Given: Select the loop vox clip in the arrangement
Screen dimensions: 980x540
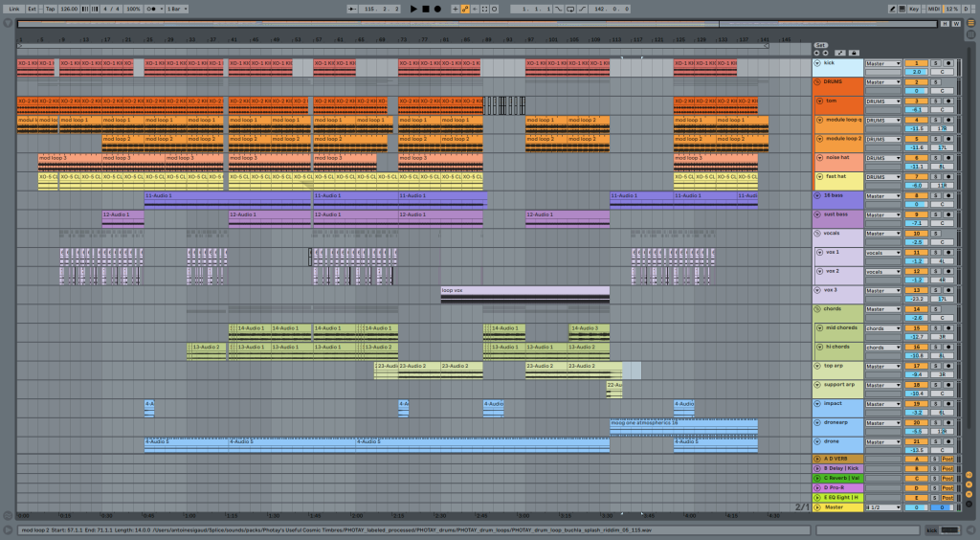Looking at the screenshot, I should pos(524,290).
